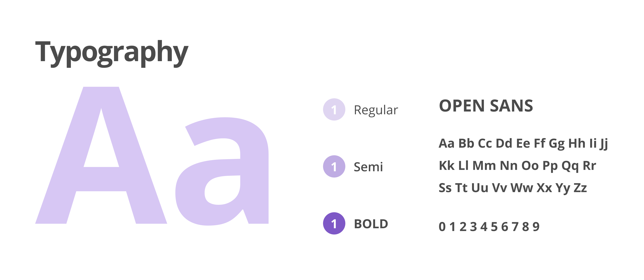The width and height of the screenshot is (644, 280).
Task: Select the Semi font weight label
Action: point(368,167)
